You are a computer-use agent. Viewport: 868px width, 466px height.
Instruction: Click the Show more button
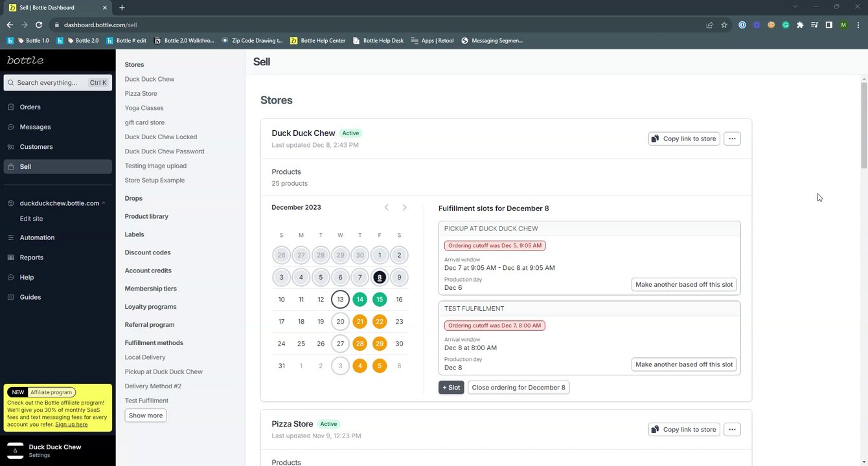146,416
